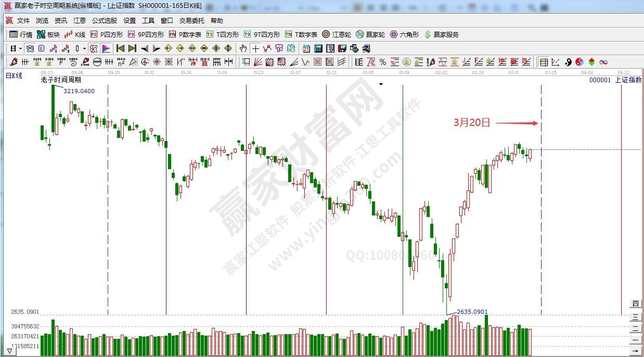Click the 行情 market quotes button
Image resolution: width=644 pixels, height=357 pixels.
click(x=21, y=34)
